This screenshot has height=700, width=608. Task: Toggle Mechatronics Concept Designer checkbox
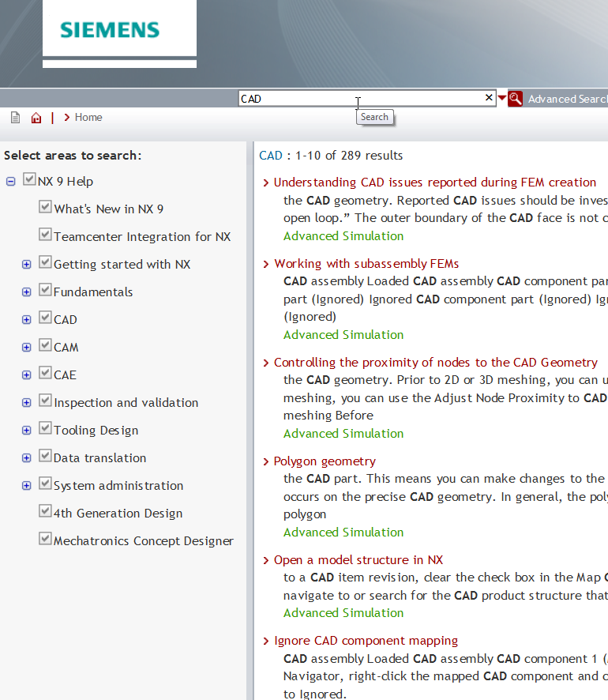45,539
